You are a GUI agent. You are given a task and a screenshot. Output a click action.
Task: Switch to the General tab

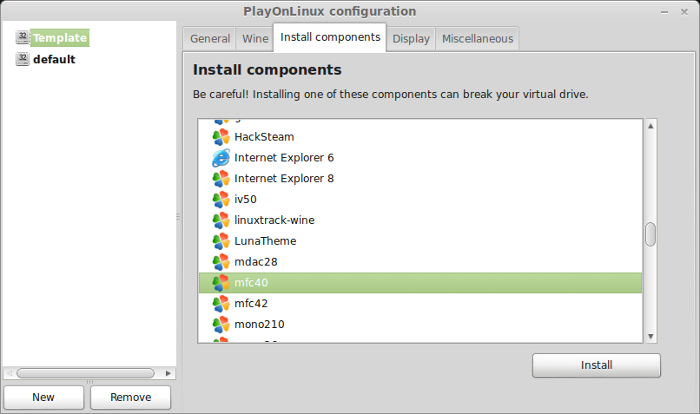210,39
